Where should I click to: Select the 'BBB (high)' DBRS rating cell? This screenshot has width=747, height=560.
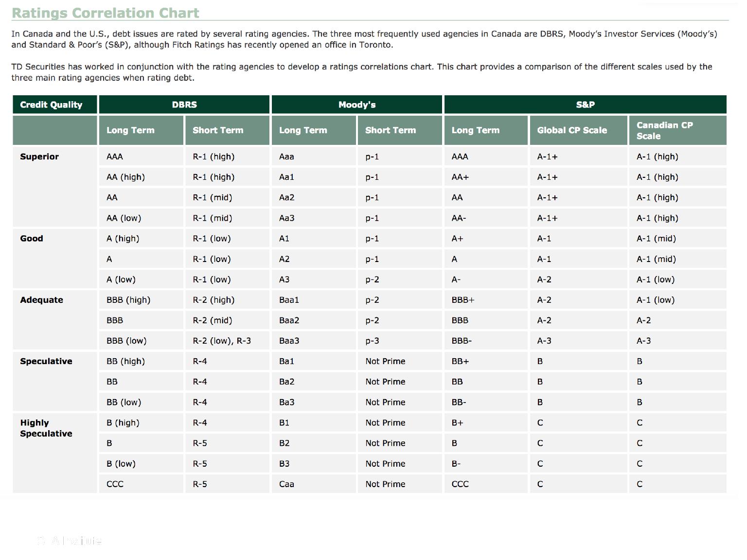[x=141, y=300]
